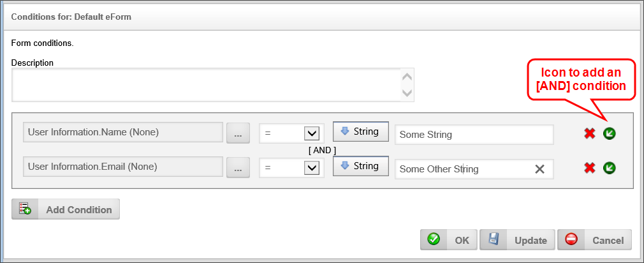Delete the User Information.Email condition row
The height and width of the screenshot is (263, 644).
click(590, 168)
